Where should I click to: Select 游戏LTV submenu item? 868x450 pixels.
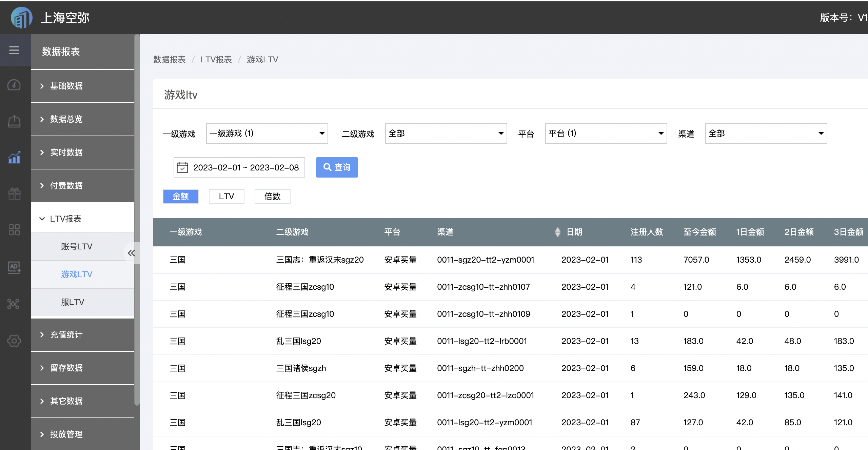[83, 274]
